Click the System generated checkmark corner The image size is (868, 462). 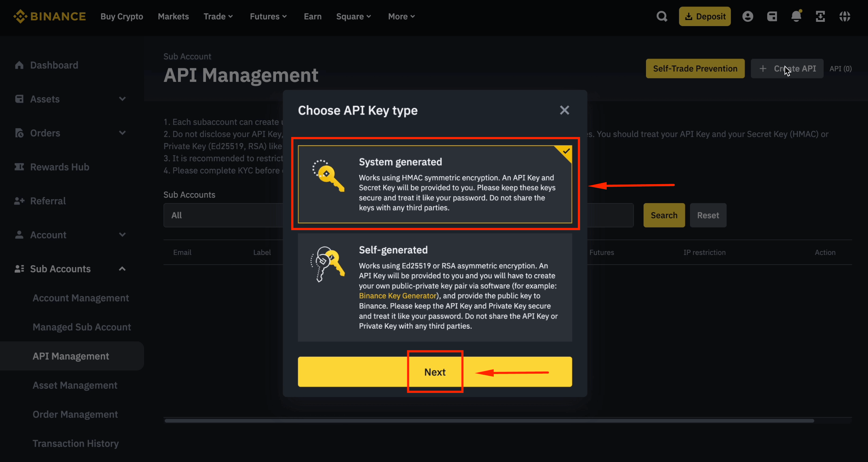point(566,152)
